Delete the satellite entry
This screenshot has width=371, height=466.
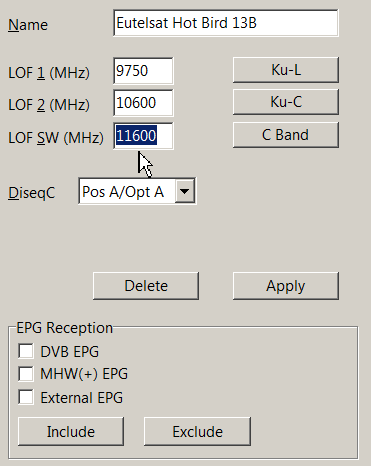click(146, 286)
